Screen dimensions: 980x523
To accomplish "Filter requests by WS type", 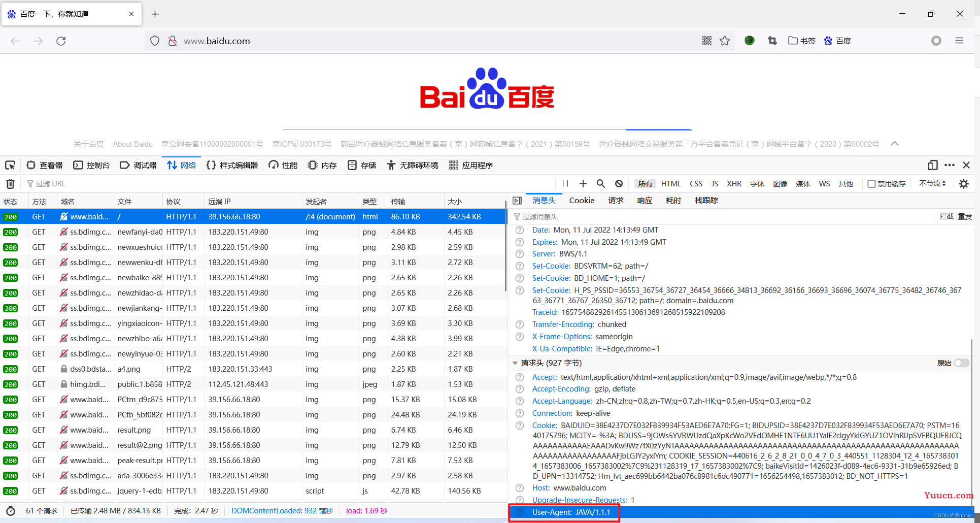I will coord(824,184).
